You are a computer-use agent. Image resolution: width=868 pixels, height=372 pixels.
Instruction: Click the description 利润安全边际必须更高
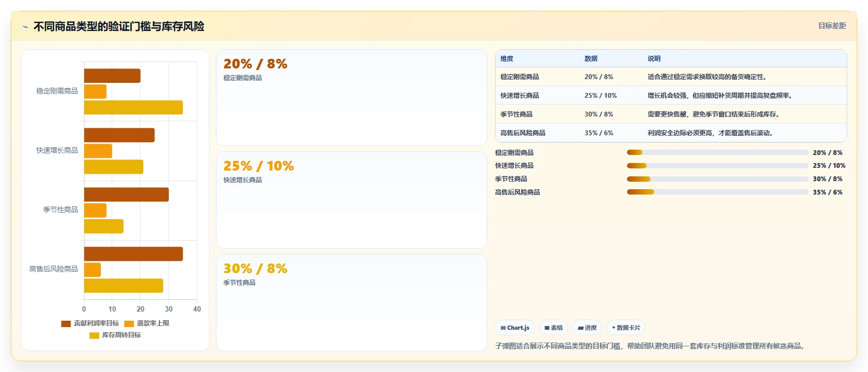(710, 133)
